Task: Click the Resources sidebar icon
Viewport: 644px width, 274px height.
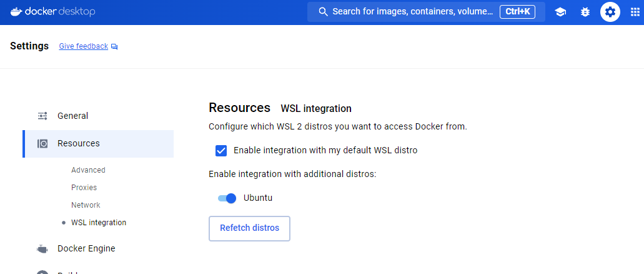Action: point(42,144)
